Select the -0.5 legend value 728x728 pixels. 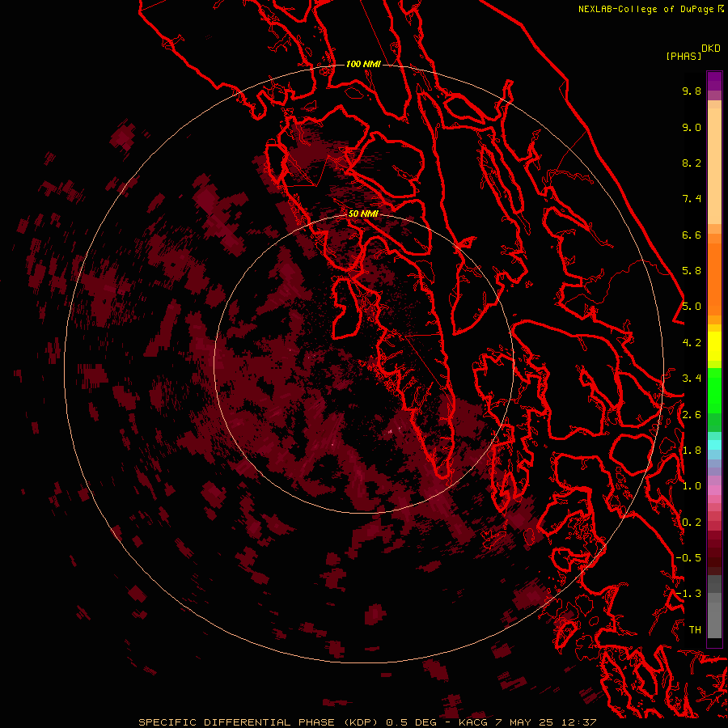click(688, 558)
